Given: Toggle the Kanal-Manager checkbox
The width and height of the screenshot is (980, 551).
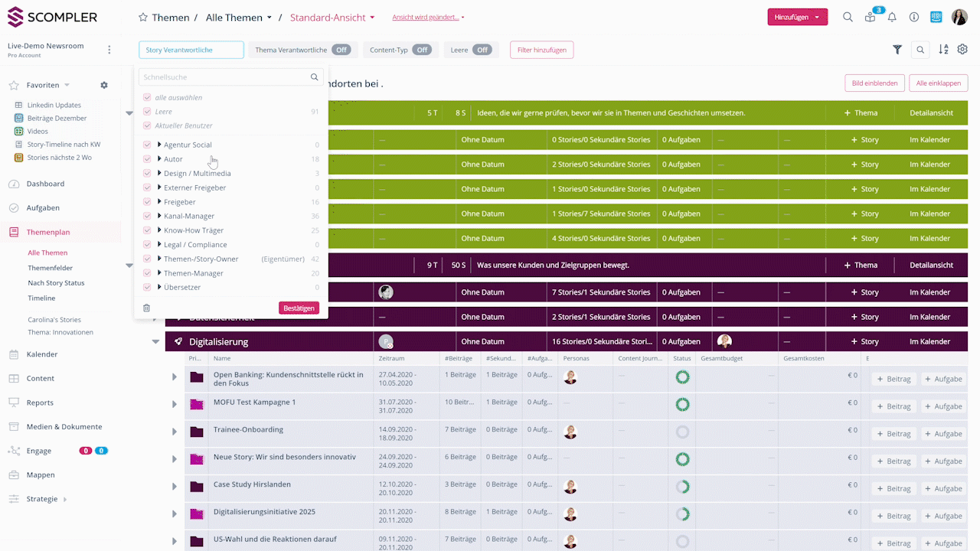Looking at the screenshot, I should (x=148, y=217).
